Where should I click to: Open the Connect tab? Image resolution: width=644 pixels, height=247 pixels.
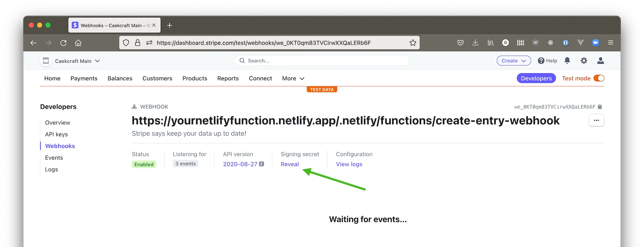[260, 78]
